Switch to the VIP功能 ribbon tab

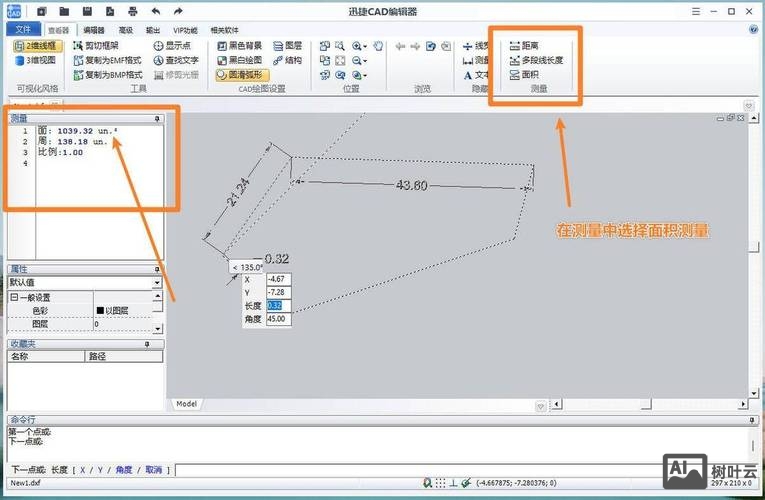[x=185, y=30]
